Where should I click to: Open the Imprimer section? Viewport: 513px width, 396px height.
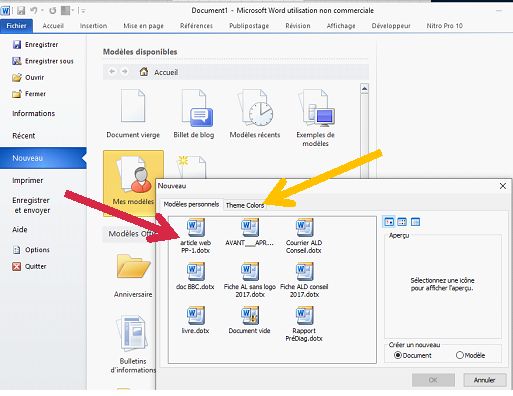pyautogui.click(x=28, y=180)
